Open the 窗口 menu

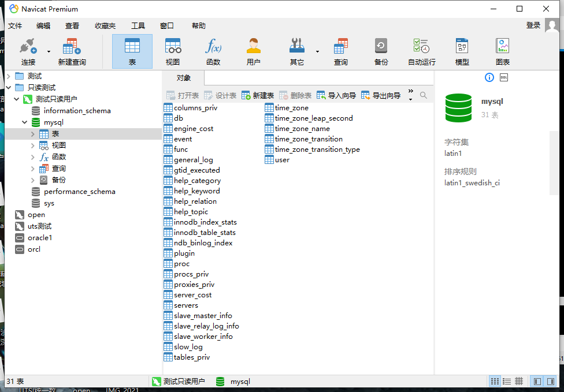(x=166, y=26)
